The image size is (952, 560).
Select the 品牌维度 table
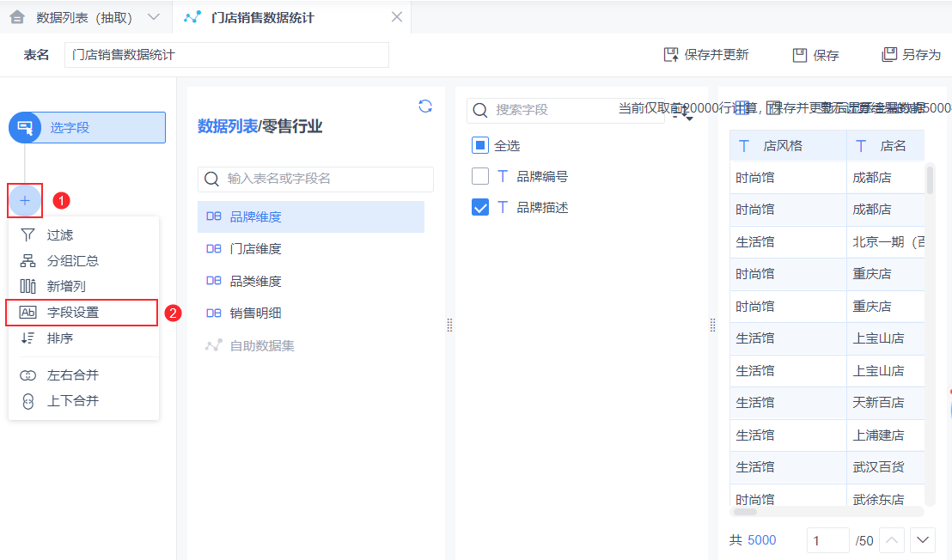(311, 216)
